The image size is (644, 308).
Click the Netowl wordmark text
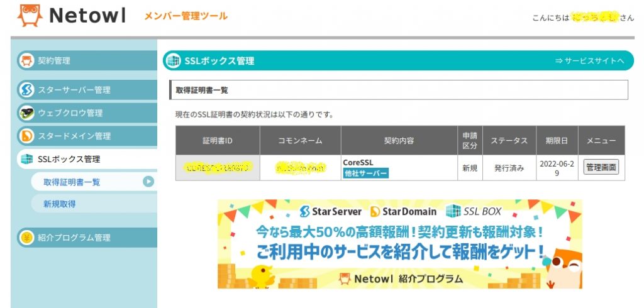(87, 16)
